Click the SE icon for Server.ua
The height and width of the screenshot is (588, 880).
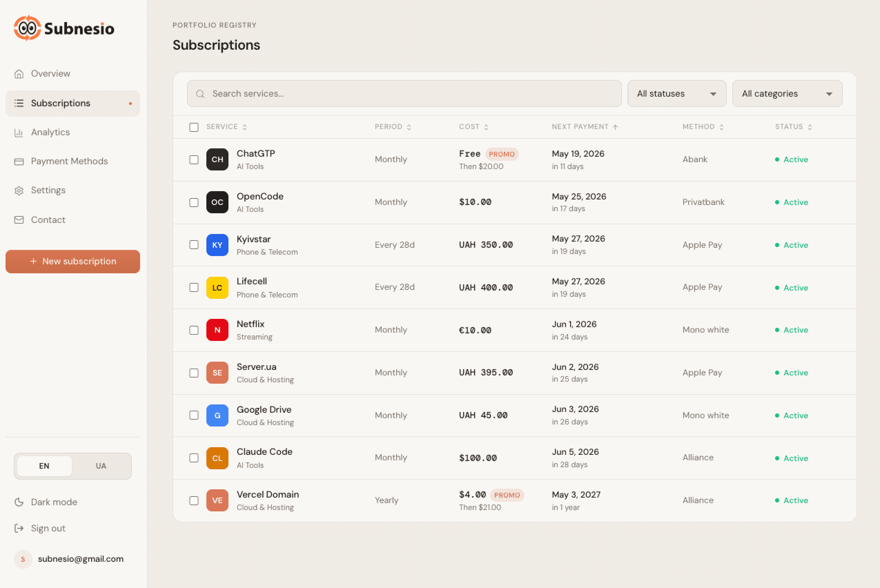tap(217, 373)
